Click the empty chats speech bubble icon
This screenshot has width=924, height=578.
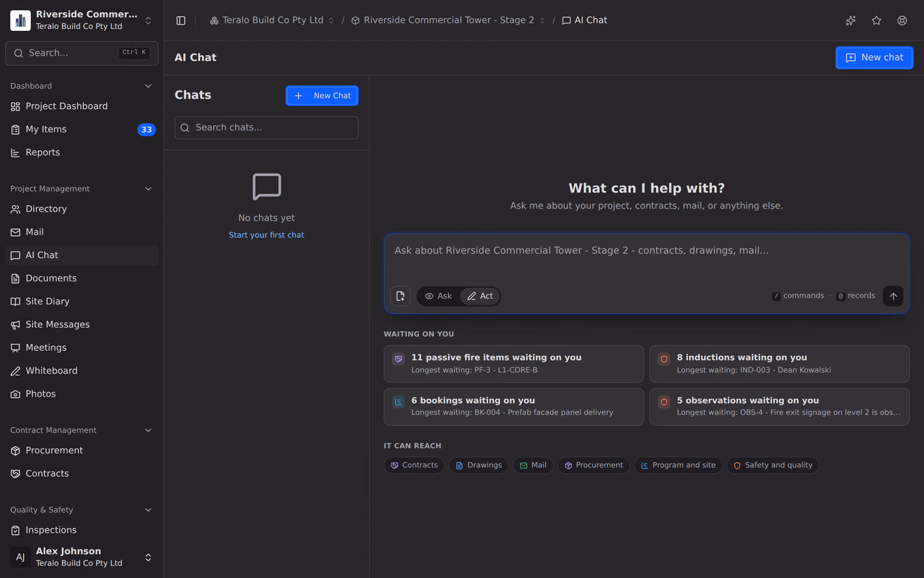pyautogui.click(x=266, y=187)
